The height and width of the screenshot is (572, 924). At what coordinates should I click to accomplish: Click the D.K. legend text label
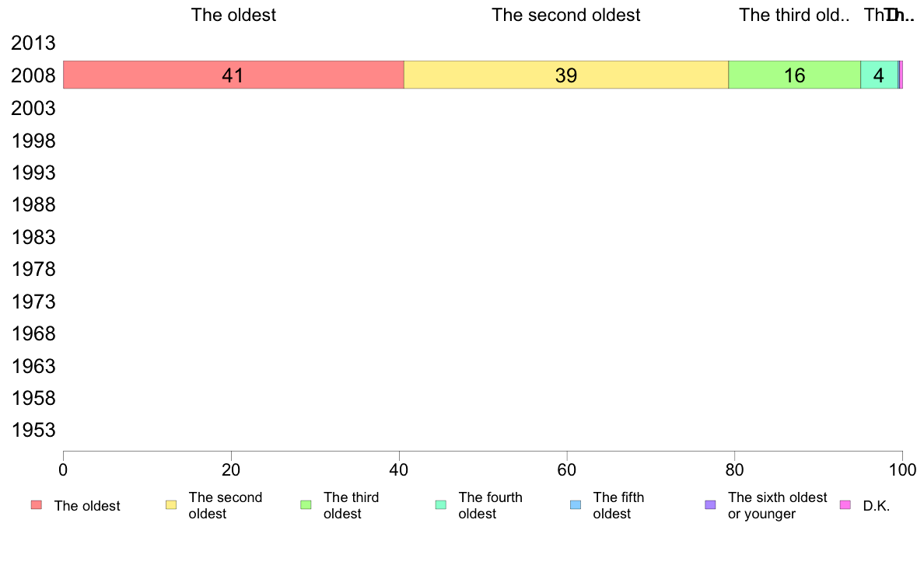877,506
